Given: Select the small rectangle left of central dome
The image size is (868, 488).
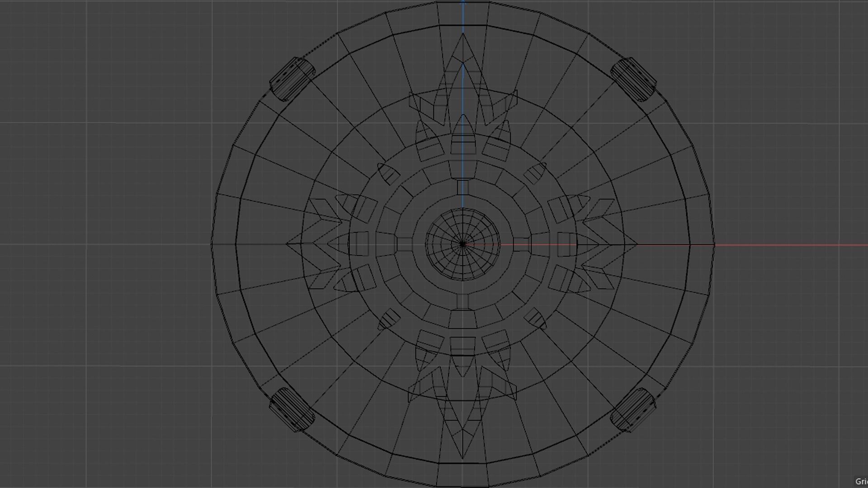Looking at the screenshot, I should coord(405,244).
